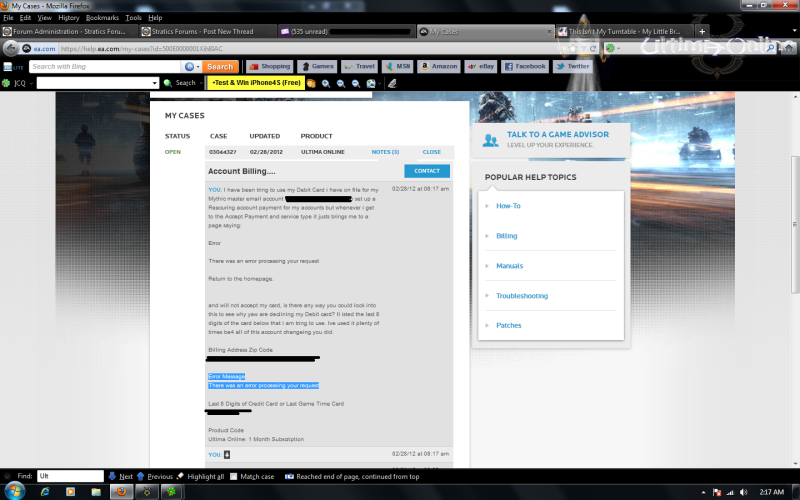
Task: Open the Bookmarks menu
Action: click(102, 18)
